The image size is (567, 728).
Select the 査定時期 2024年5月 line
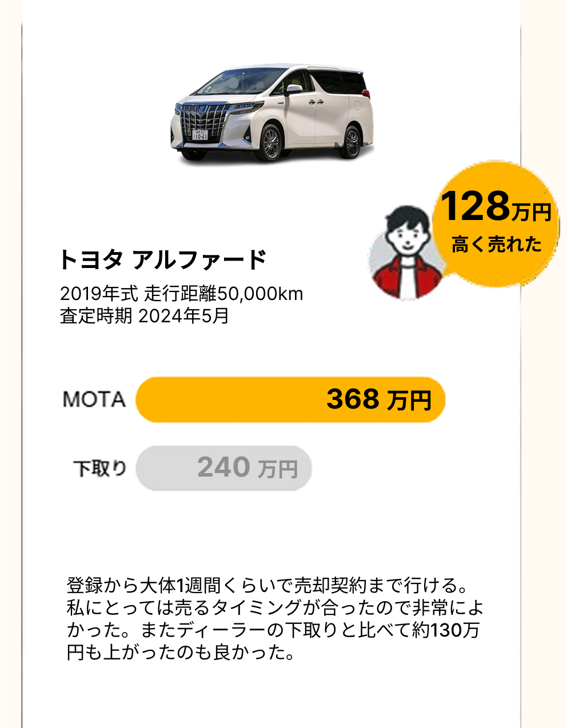pyautogui.click(x=145, y=316)
